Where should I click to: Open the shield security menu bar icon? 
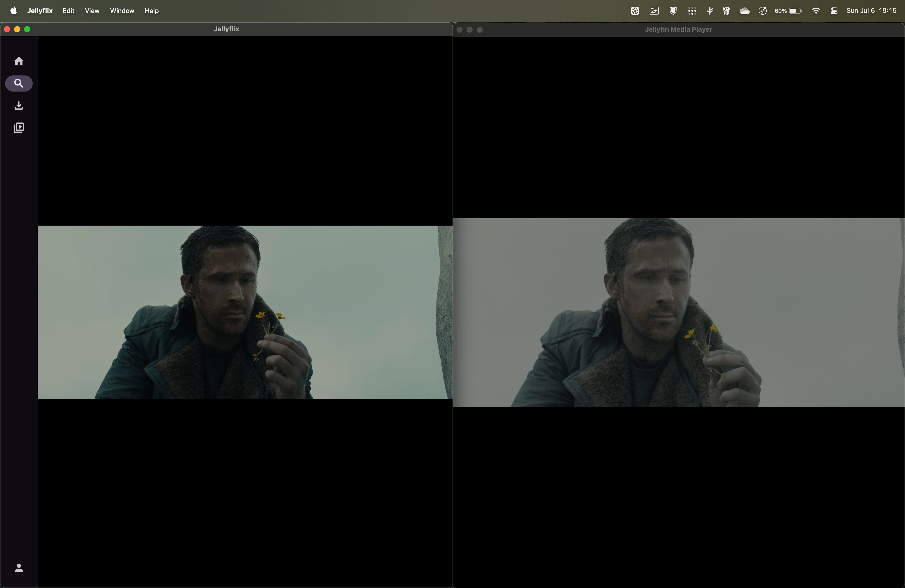tap(673, 11)
